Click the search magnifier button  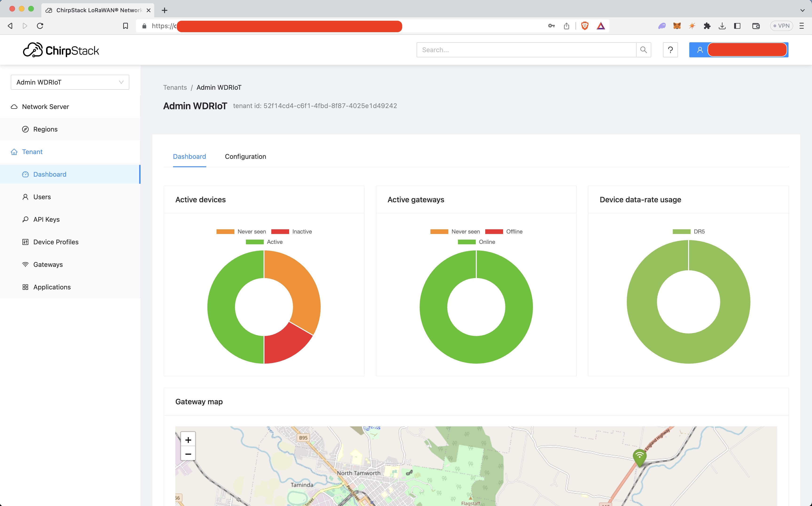[643, 50]
